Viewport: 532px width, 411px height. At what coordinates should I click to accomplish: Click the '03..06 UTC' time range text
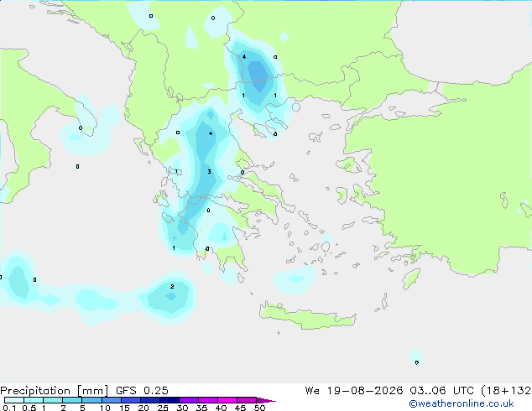[441, 391]
